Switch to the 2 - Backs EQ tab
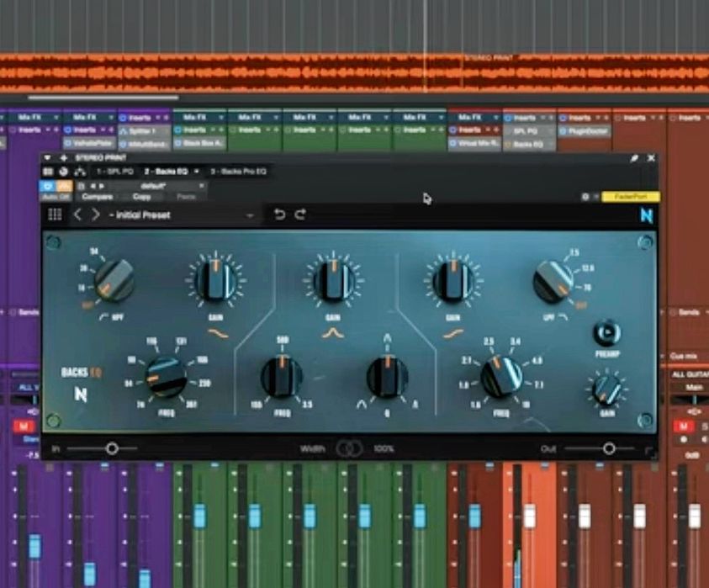The height and width of the screenshot is (588, 709). point(166,172)
